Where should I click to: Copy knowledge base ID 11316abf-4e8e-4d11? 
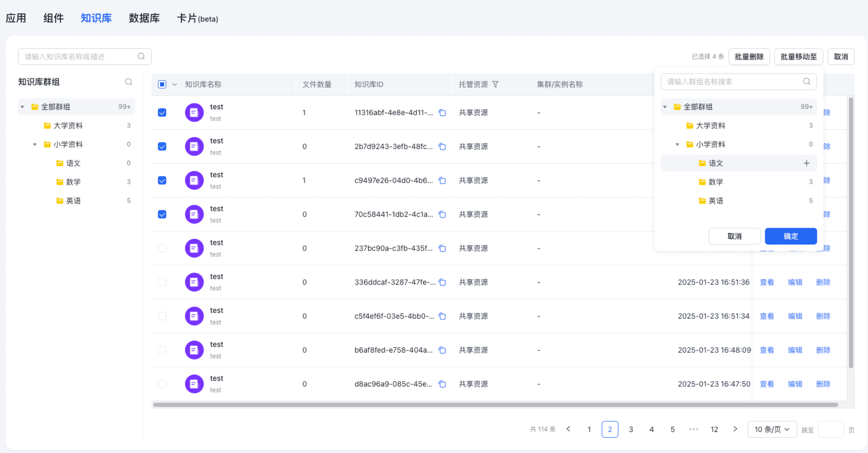click(442, 113)
